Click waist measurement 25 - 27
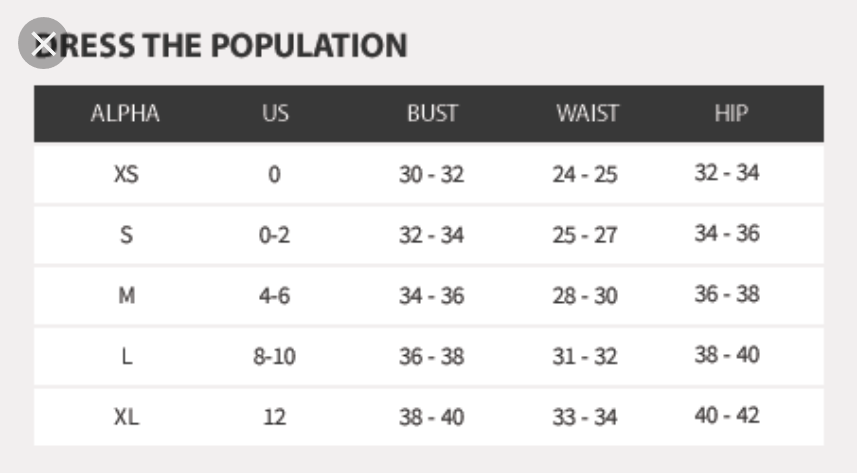The width and height of the screenshot is (857, 473). pyautogui.click(x=585, y=235)
